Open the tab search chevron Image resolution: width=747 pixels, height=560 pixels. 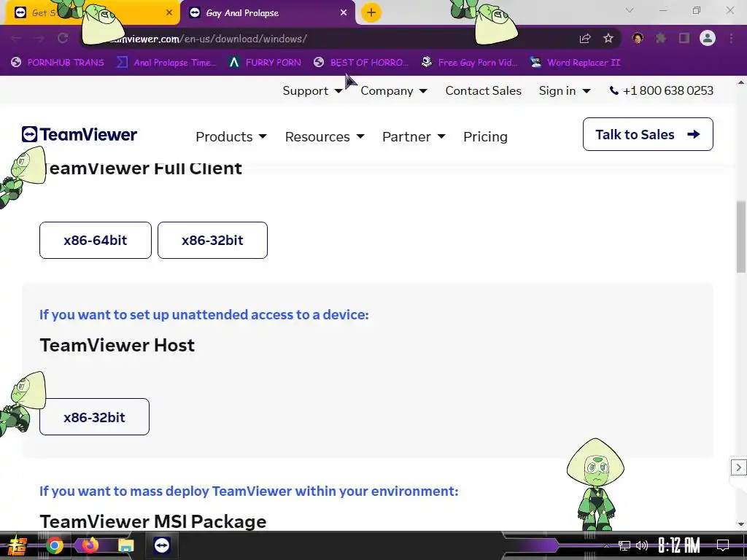pos(630,10)
